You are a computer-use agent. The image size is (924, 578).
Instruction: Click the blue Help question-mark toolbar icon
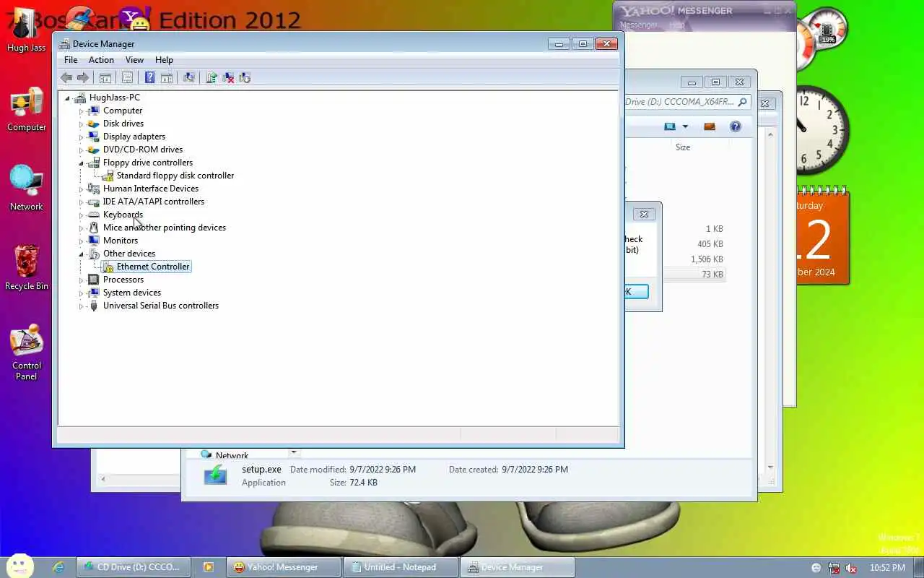click(x=150, y=78)
